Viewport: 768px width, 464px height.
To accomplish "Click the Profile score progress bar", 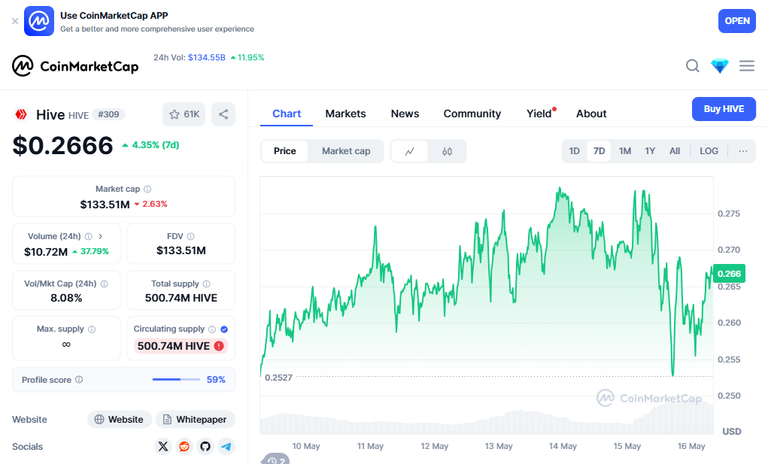I will point(176,380).
